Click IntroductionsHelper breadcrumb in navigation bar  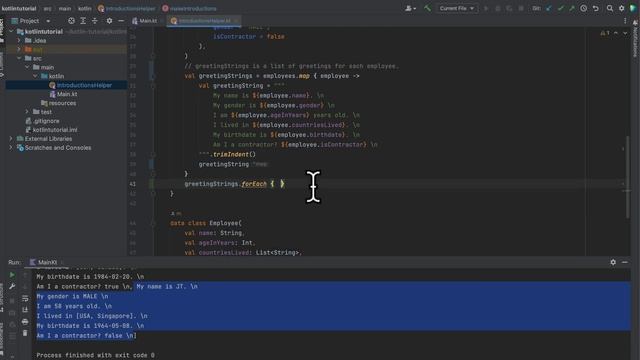coord(127,8)
